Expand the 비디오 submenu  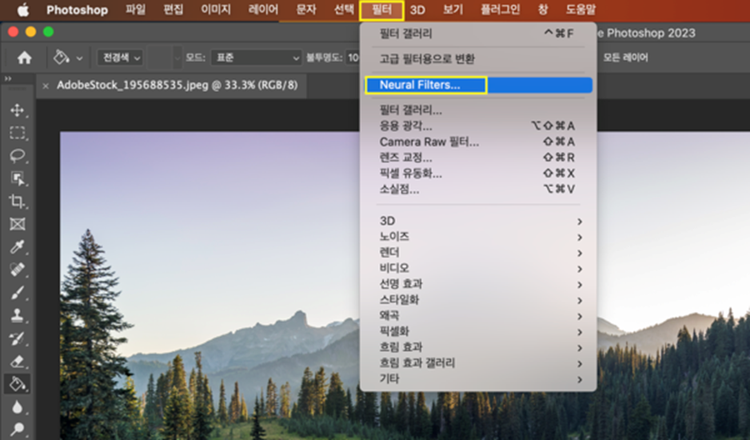(x=478, y=268)
